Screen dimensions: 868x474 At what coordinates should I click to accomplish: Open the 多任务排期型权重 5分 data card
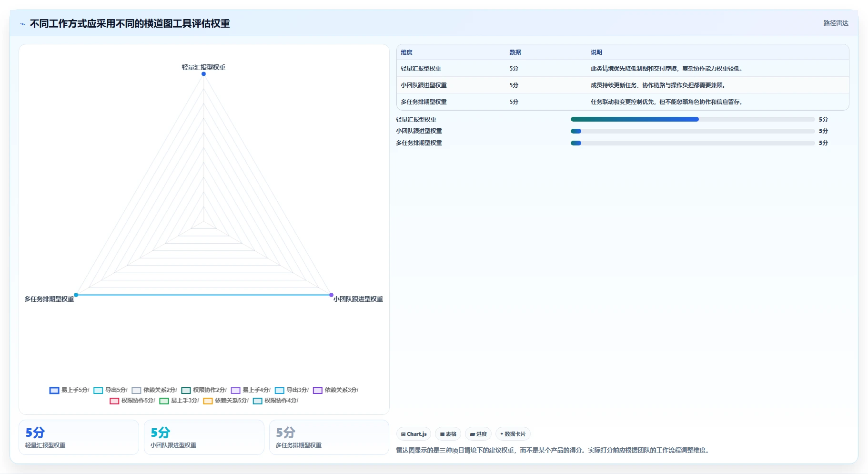pyautogui.click(x=329, y=437)
